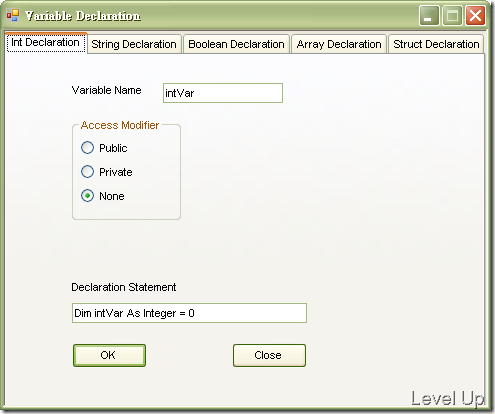Switch to the Struct Declaration tab
Image resolution: width=495 pixels, height=414 pixels.
[x=436, y=44]
